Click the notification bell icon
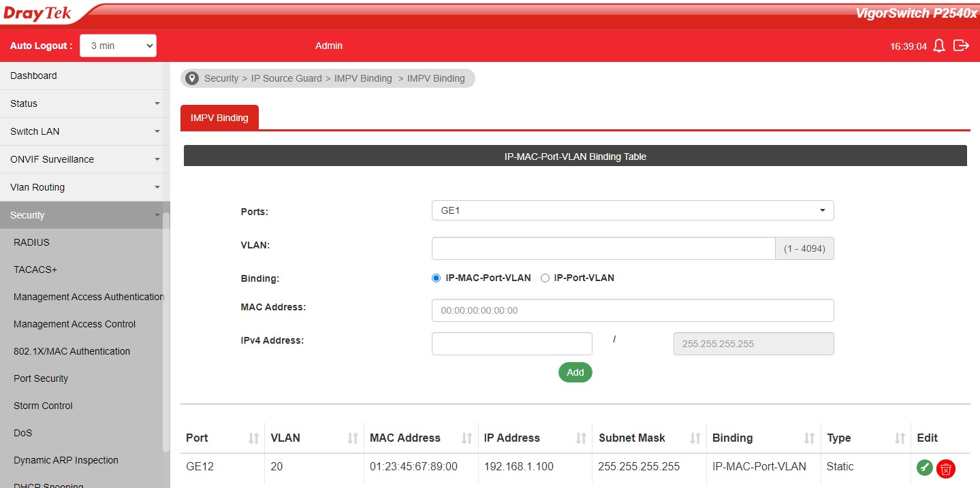Image resolution: width=980 pixels, height=488 pixels. point(939,46)
